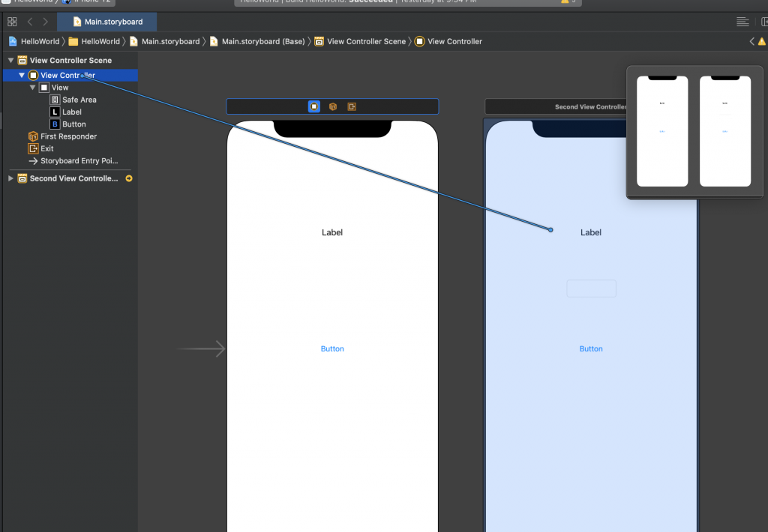This screenshot has width=768, height=532.
Task: Jump to previous issue chevron
Action: [x=751, y=42]
